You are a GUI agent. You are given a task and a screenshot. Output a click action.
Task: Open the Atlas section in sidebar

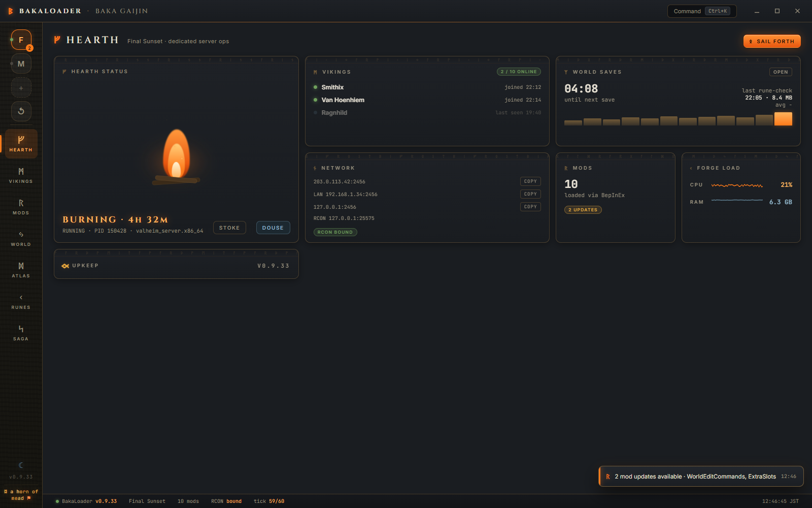pyautogui.click(x=21, y=270)
